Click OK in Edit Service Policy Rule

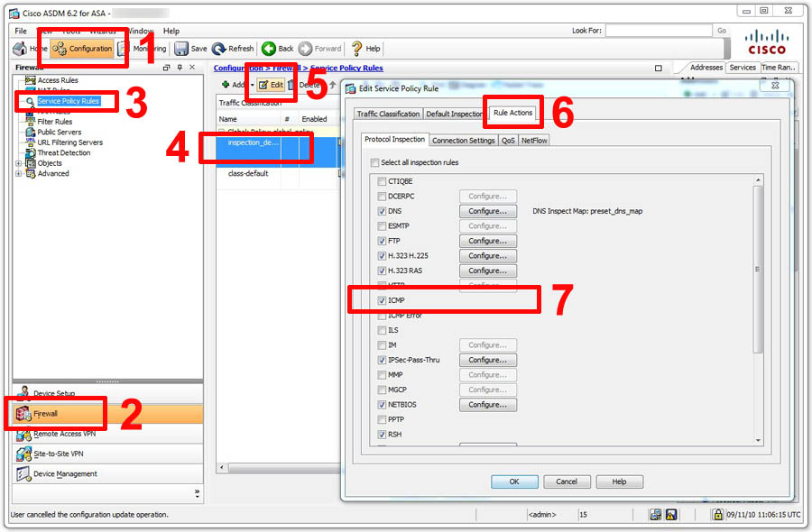tap(513, 482)
